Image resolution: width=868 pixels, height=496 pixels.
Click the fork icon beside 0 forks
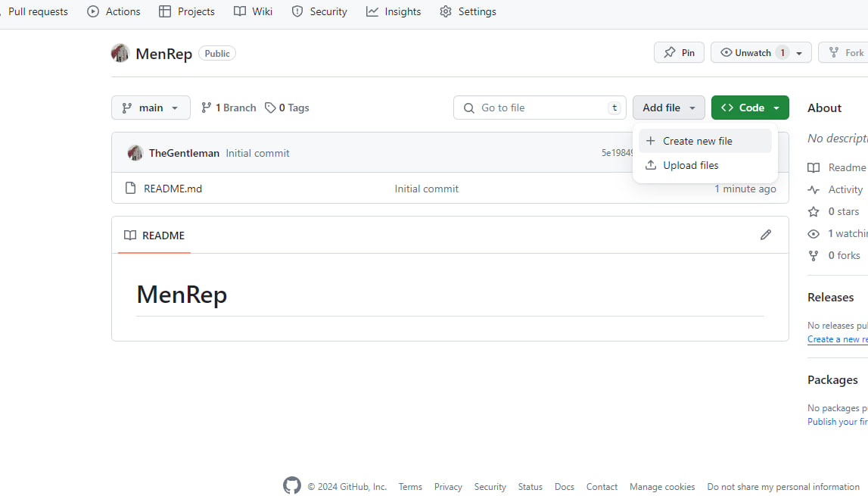pos(814,255)
